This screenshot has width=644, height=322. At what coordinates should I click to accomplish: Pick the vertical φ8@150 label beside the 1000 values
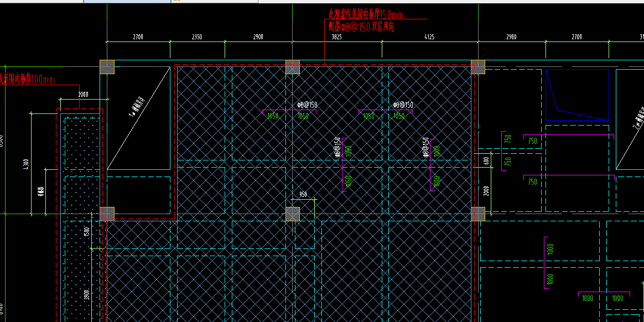click(x=425, y=148)
